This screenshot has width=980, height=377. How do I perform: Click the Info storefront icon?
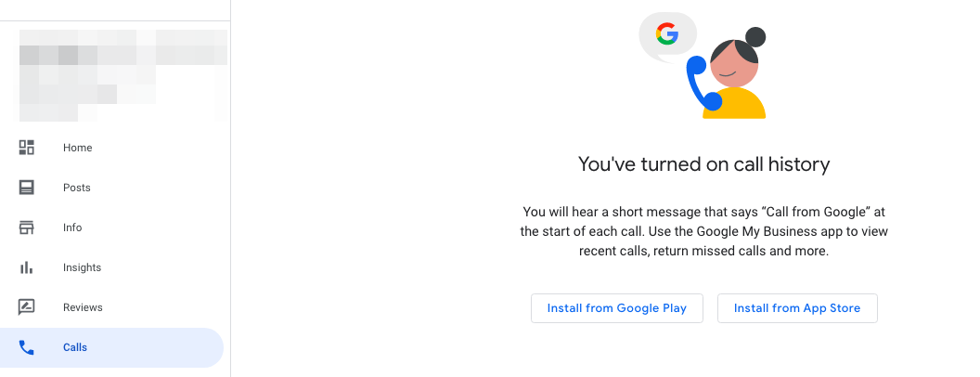[27, 227]
